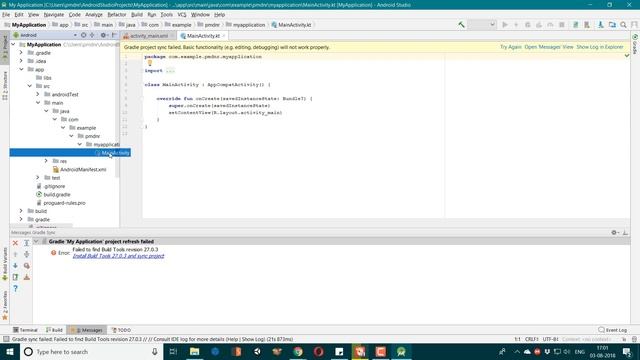This screenshot has height=360, width=640.
Task: Toggle the Favorites side tab
Action: [5, 305]
